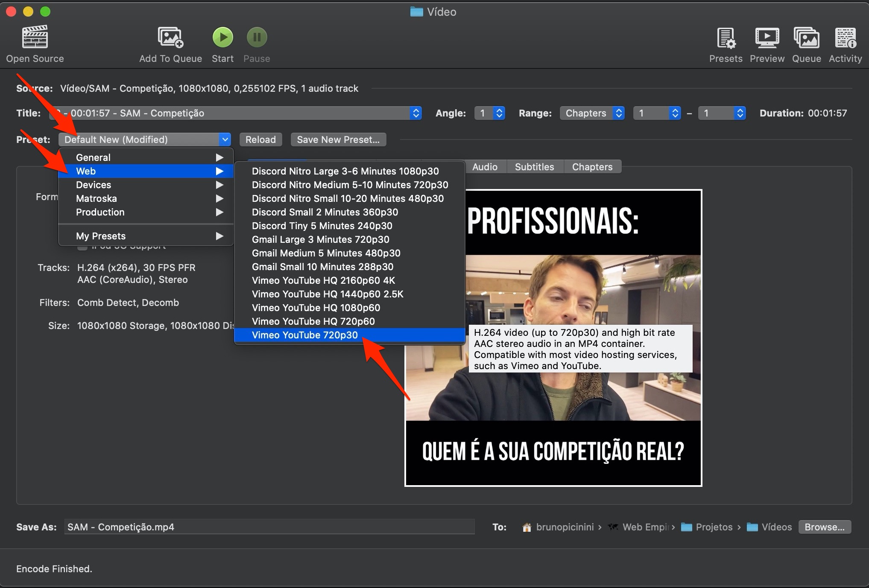Image resolution: width=869 pixels, height=588 pixels.
Task: Open the Activity log icon
Action: pos(845,38)
